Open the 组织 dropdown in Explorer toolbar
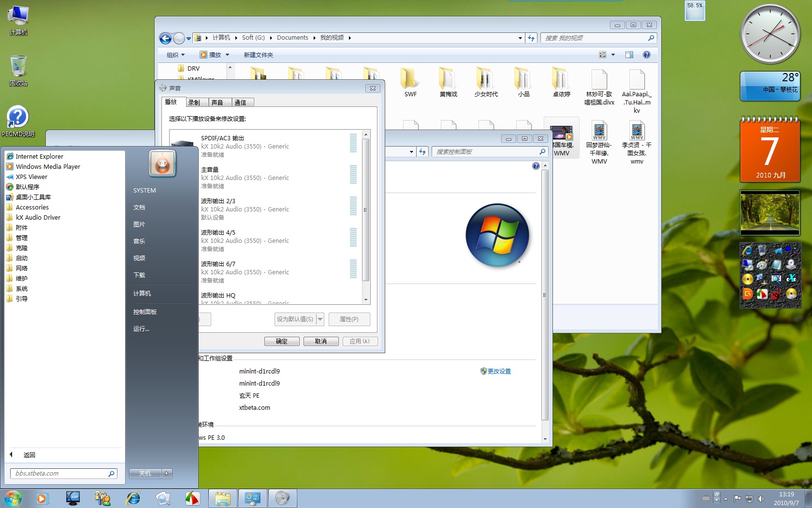Image resolution: width=812 pixels, height=508 pixels. 175,55
